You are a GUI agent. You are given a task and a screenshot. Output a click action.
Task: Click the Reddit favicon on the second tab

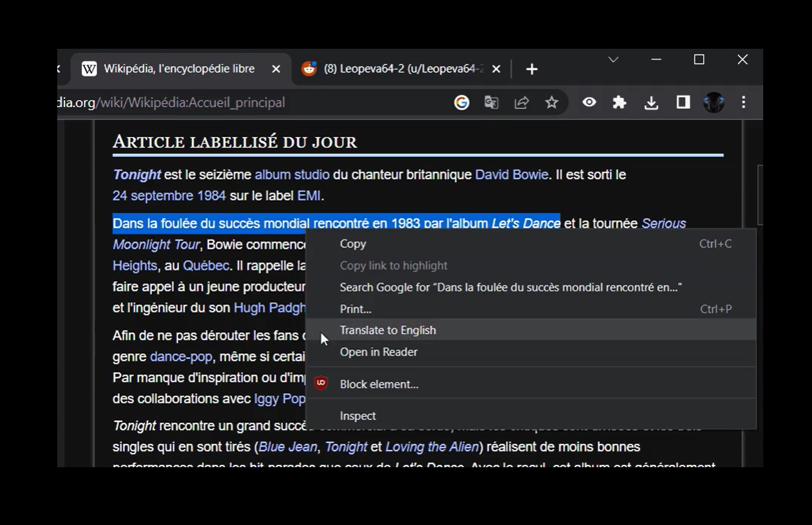click(309, 69)
